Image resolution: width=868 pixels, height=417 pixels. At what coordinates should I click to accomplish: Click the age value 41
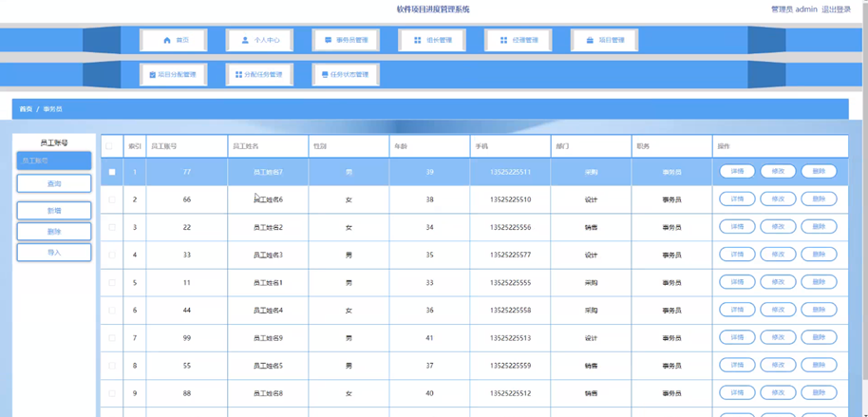(429, 338)
